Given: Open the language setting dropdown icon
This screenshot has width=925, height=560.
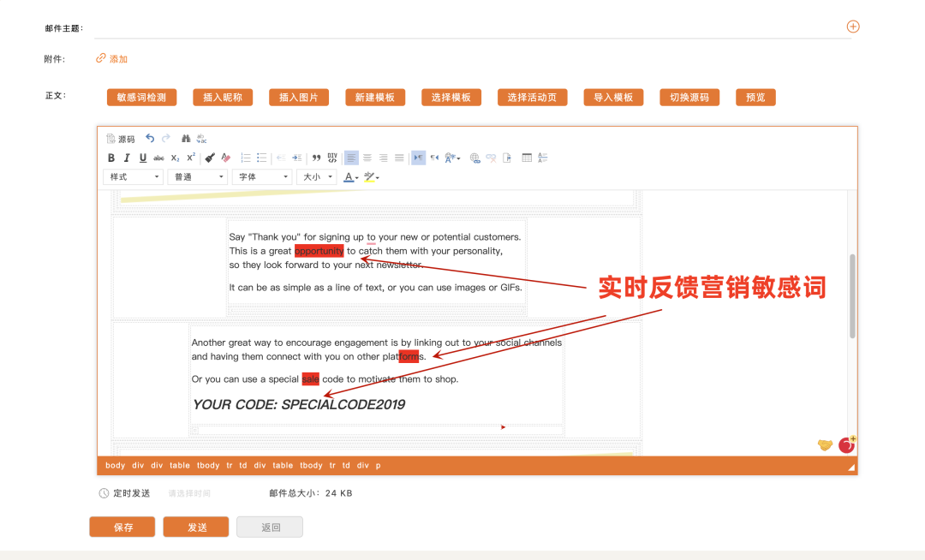Looking at the screenshot, I should click(452, 158).
